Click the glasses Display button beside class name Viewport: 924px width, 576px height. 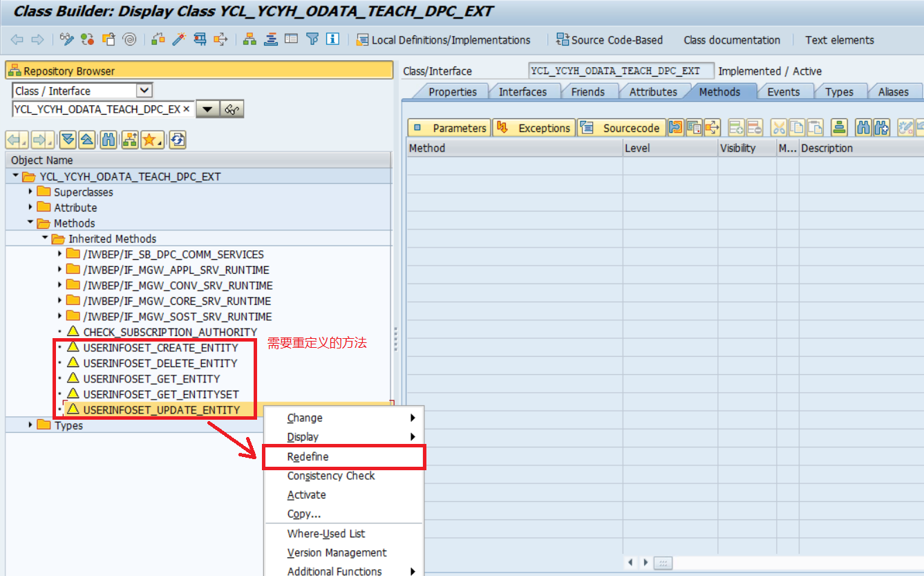[233, 109]
